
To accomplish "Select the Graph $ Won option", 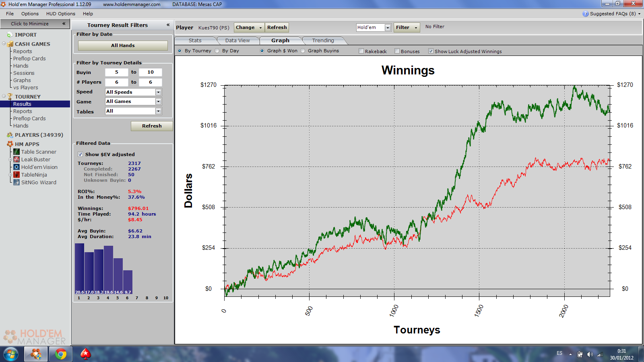I will (262, 51).
